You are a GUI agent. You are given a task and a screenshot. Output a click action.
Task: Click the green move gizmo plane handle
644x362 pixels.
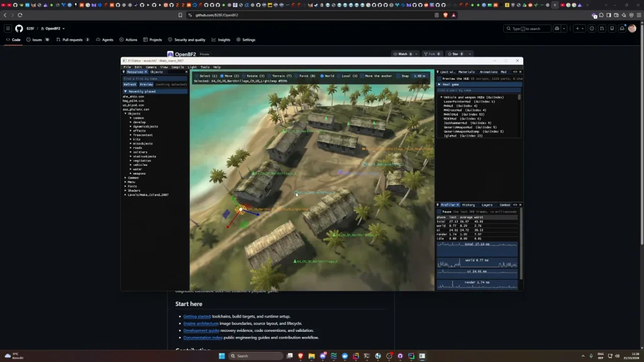(x=244, y=224)
